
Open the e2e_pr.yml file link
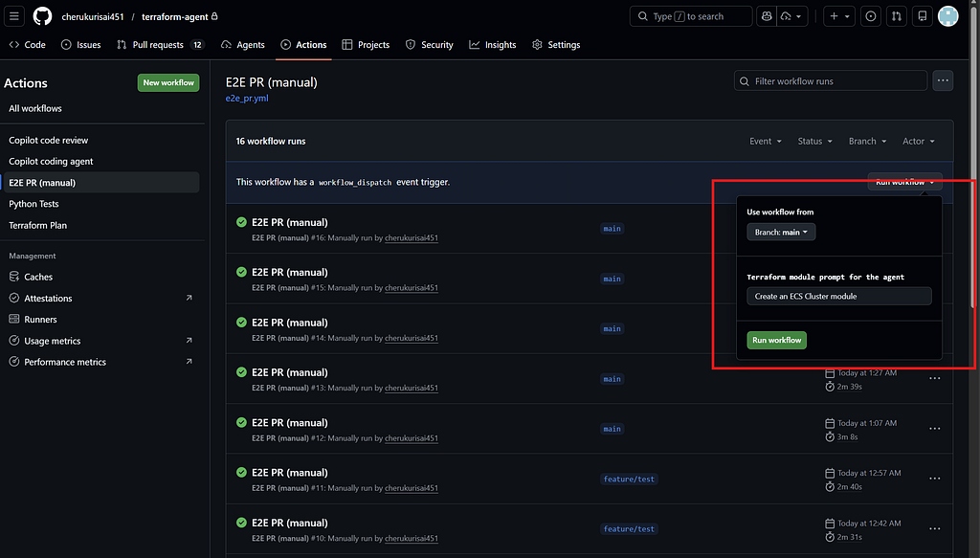247,98
